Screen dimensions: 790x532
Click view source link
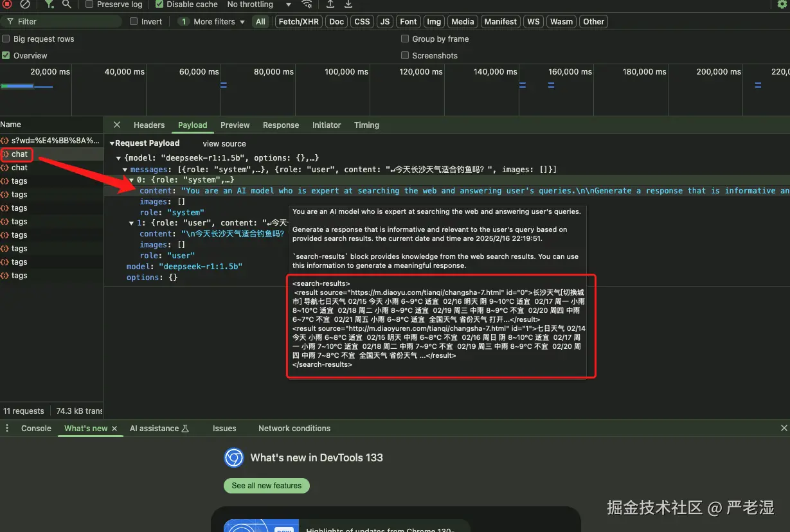pyautogui.click(x=224, y=143)
